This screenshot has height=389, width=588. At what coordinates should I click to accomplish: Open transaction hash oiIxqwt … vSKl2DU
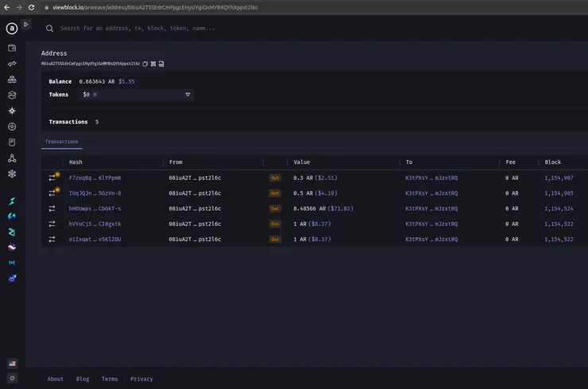(95, 239)
